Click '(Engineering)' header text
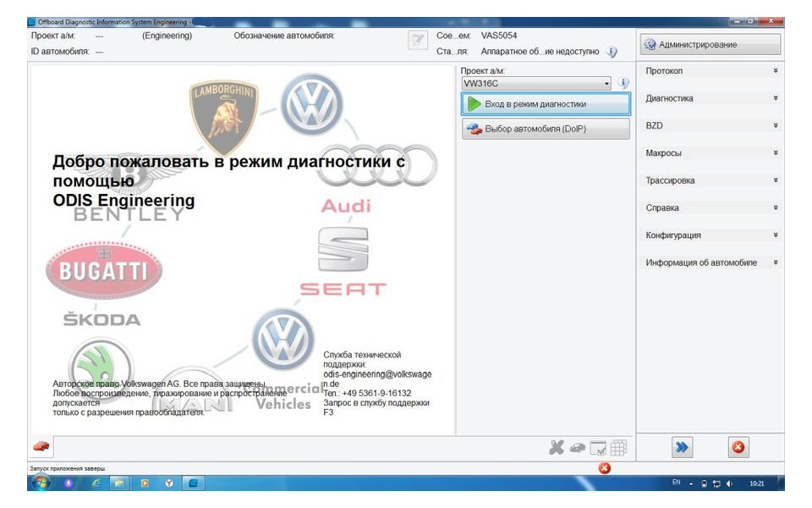This screenshot has width=812, height=508. [167, 36]
